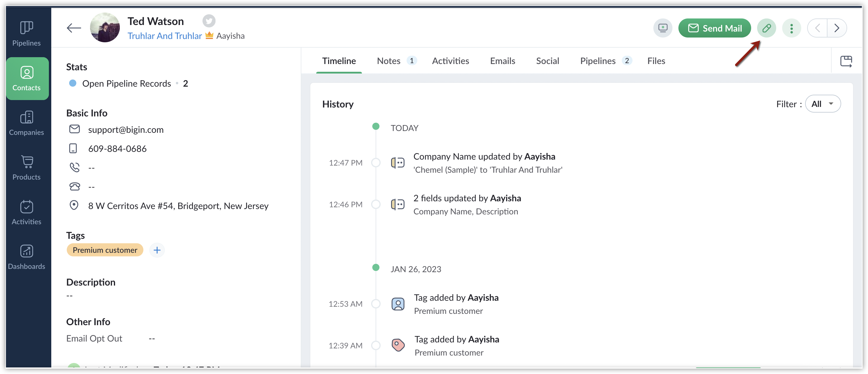Click the location pin icon
Viewport: 868px width, 374px height.
click(x=74, y=205)
